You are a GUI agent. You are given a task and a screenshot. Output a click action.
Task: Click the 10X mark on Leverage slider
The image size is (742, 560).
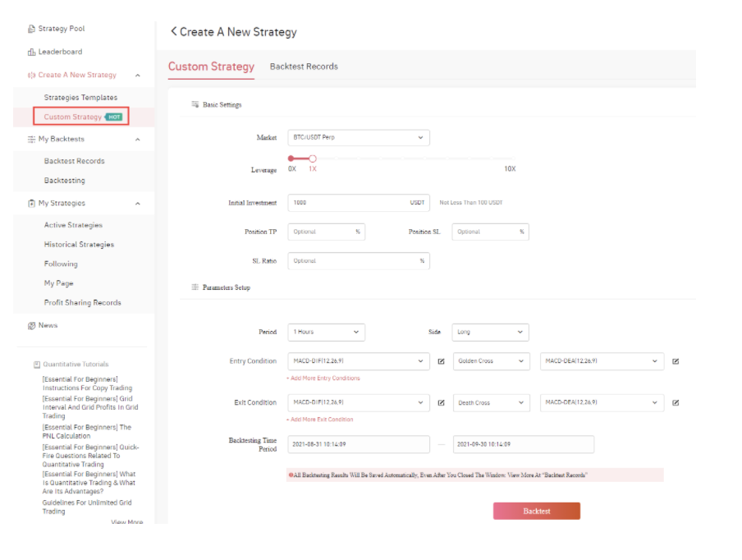coord(509,168)
